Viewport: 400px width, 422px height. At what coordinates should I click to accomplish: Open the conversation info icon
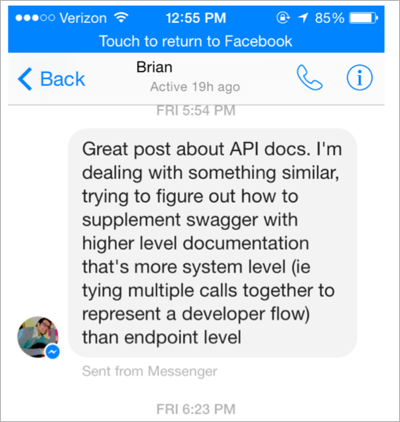360,78
